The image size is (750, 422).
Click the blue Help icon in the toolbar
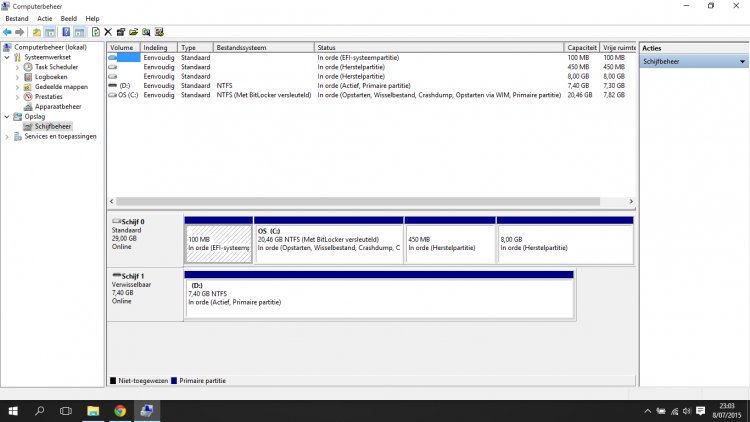point(65,32)
